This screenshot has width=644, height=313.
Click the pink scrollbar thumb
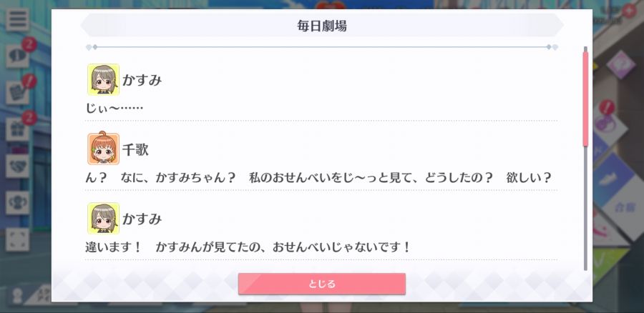click(x=585, y=99)
